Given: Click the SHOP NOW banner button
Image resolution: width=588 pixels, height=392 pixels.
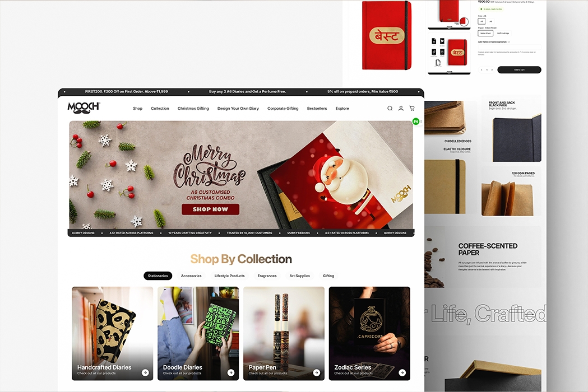Looking at the screenshot, I should [x=210, y=209].
